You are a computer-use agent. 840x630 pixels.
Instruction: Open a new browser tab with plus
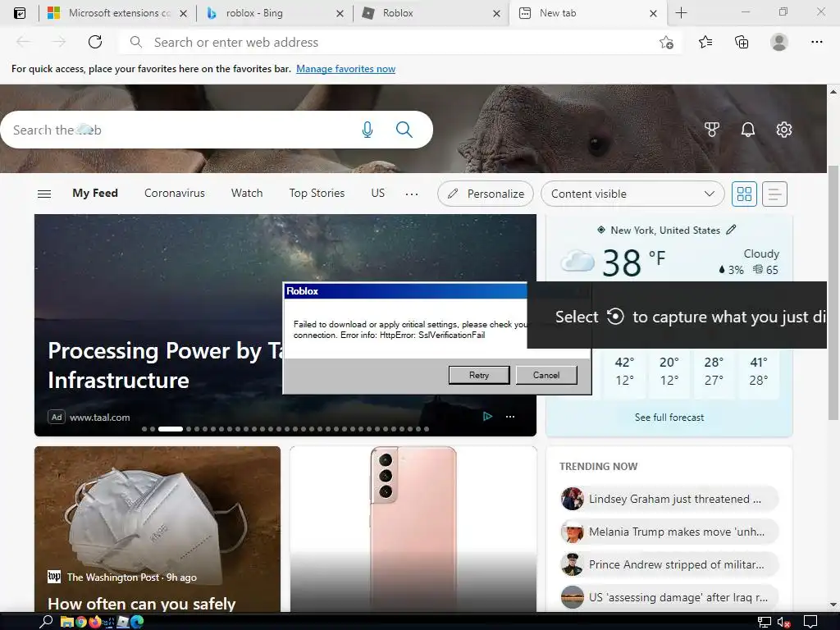click(x=681, y=13)
